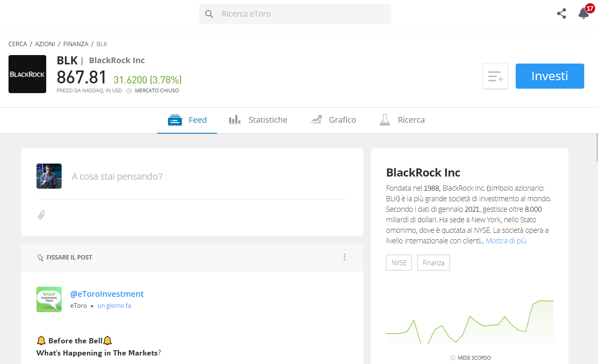
Task: Go to CERCA breadcrumb
Action: click(x=18, y=44)
